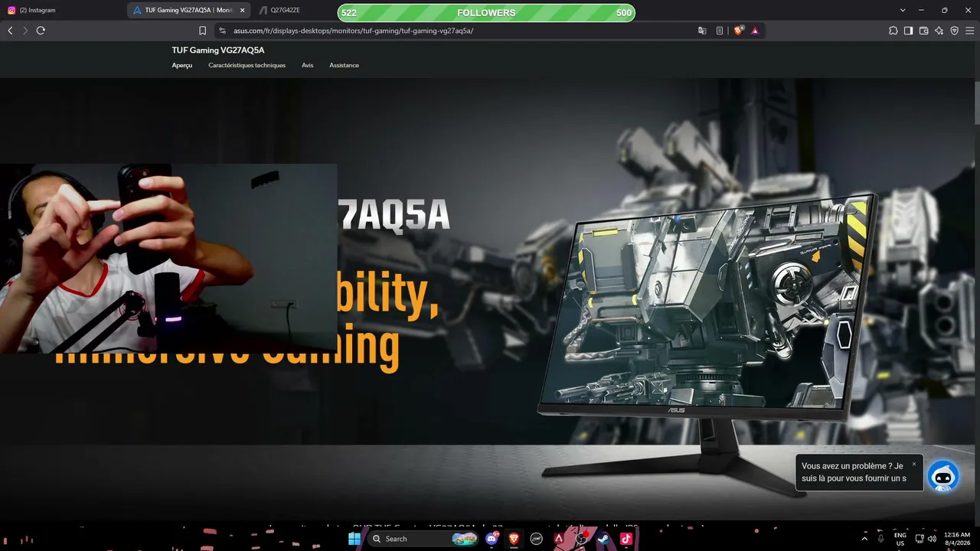The width and height of the screenshot is (980, 551).
Task: Bookmark this page
Action: click(202, 31)
